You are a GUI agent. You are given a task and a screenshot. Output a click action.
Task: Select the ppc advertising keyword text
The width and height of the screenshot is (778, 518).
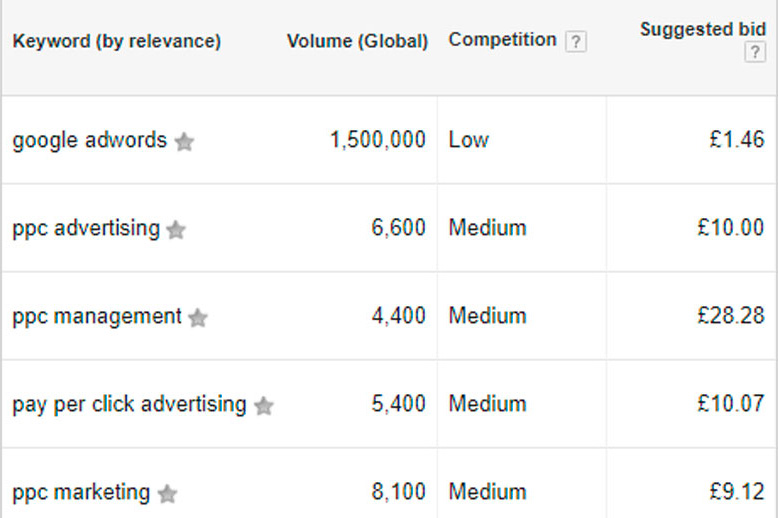(86, 228)
